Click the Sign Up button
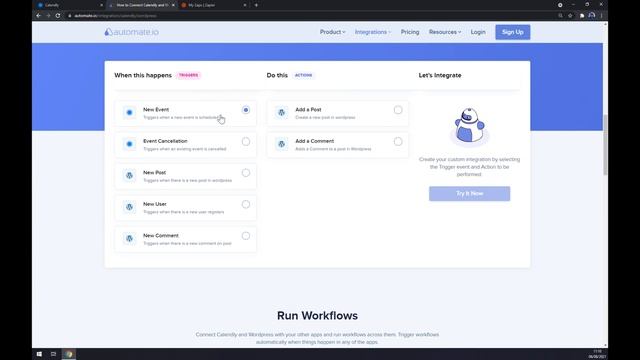 coord(513,32)
